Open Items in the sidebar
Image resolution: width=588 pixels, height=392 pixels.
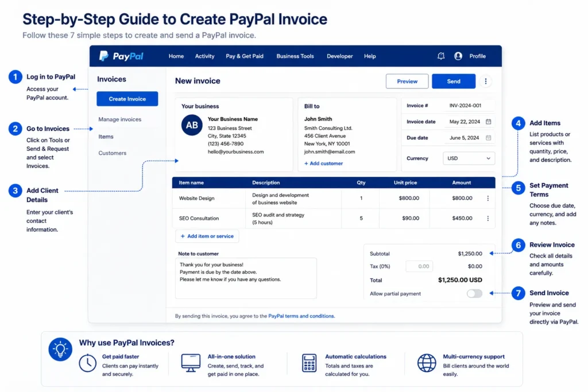106,137
